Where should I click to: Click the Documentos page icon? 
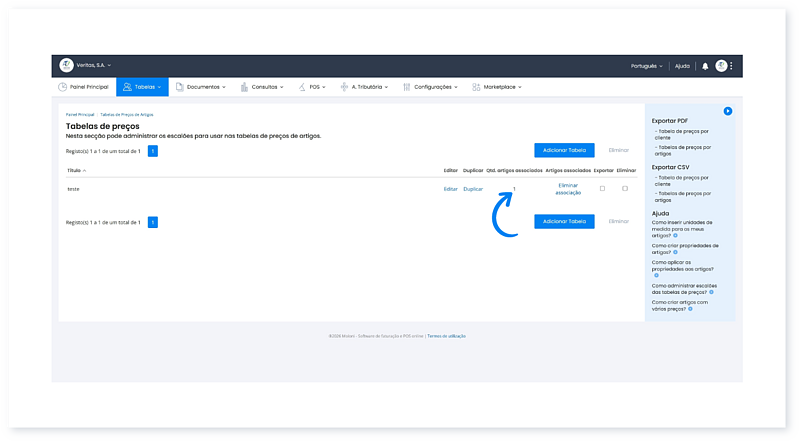[180, 87]
